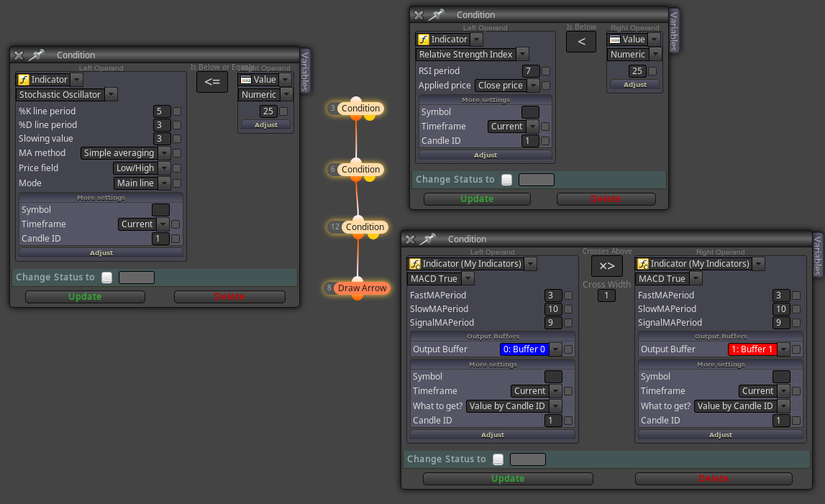Click the Cross Width input field

[606, 295]
